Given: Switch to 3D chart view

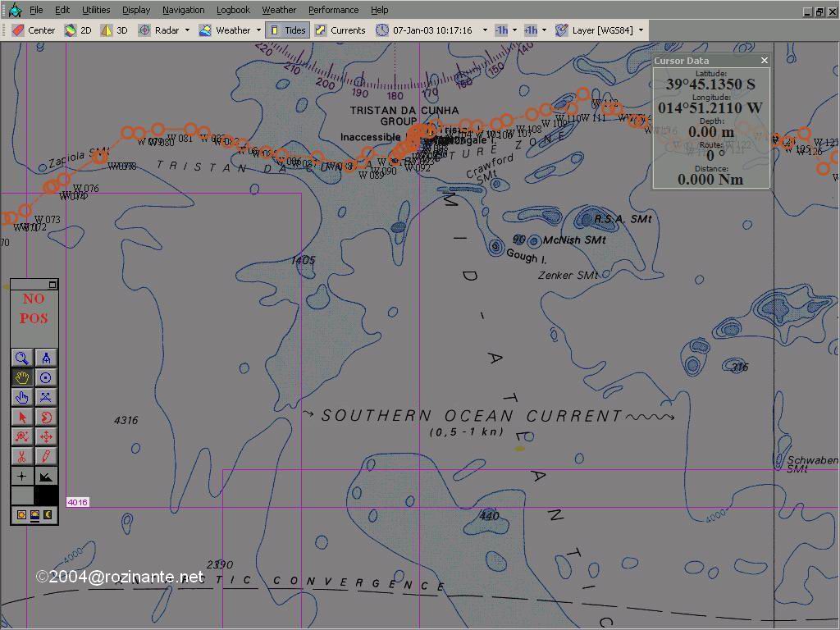Looking at the screenshot, I should (115, 30).
